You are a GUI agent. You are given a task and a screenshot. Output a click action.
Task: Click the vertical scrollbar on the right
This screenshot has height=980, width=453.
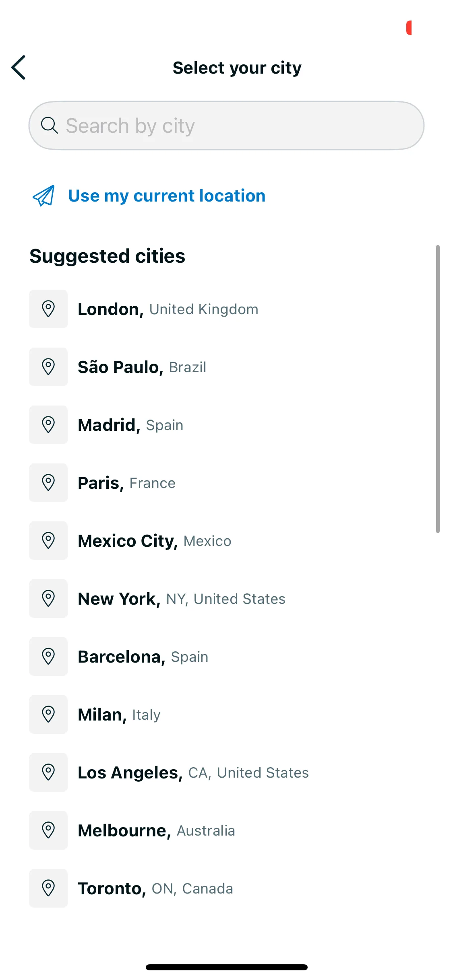tap(438, 389)
